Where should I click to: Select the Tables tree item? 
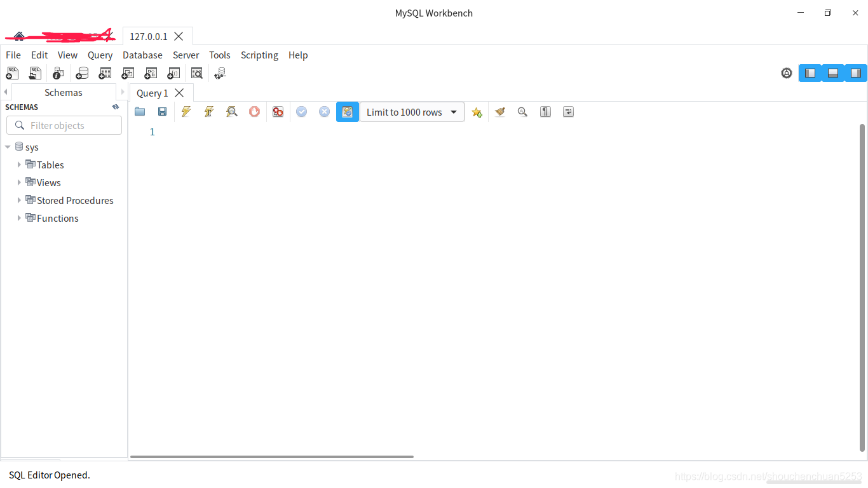pos(50,165)
